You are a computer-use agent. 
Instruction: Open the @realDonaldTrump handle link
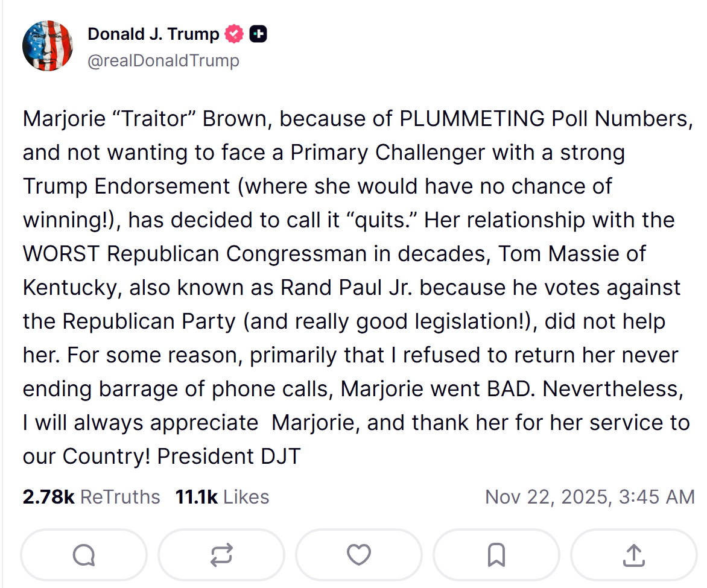[x=163, y=61]
